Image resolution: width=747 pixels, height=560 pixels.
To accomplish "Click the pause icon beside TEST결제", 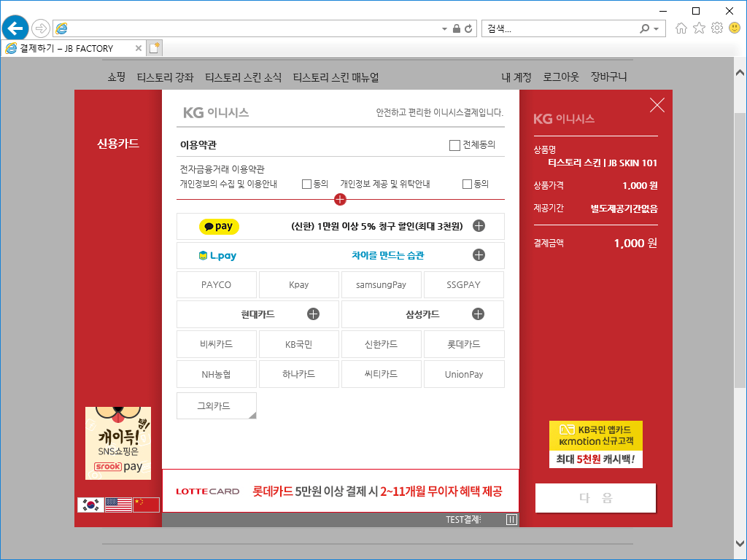I will point(511,519).
